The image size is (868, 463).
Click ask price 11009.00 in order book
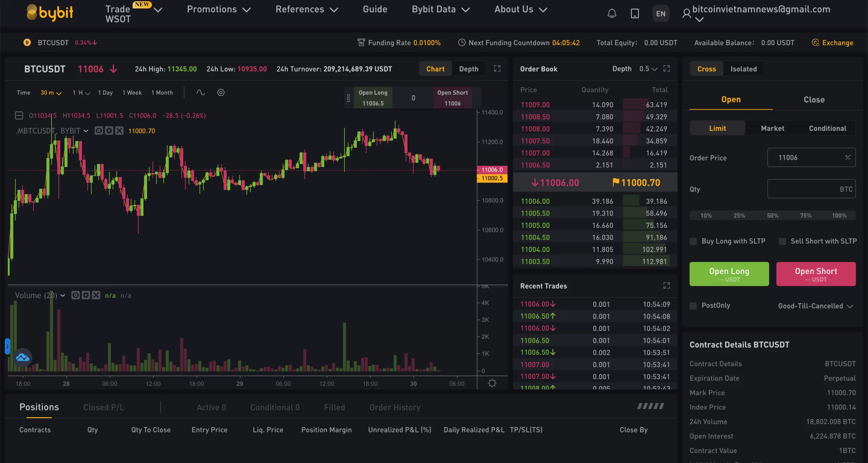point(535,105)
